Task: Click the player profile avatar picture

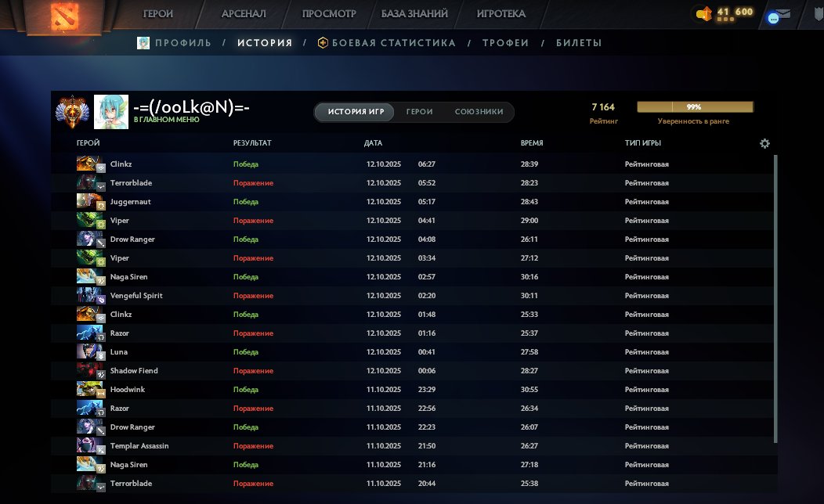Action: click(x=111, y=112)
